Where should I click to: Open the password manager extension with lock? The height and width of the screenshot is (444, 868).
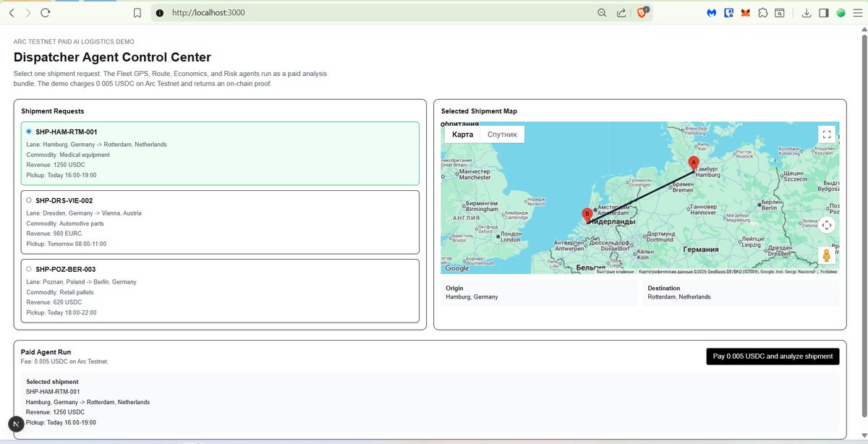click(729, 12)
